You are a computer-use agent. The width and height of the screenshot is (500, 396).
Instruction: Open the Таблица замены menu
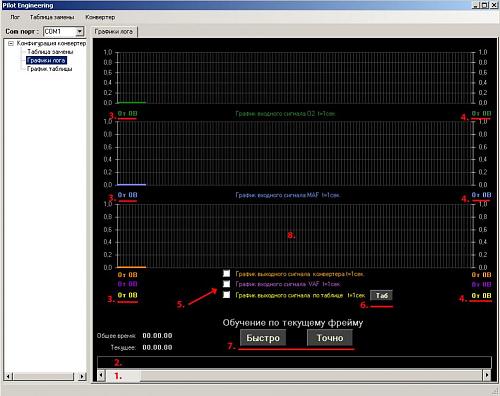pyautogui.click(x=52, y=17)
